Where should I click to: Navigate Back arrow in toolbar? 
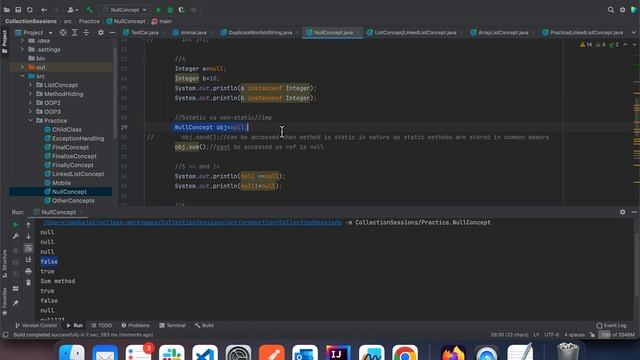(44, 10)
